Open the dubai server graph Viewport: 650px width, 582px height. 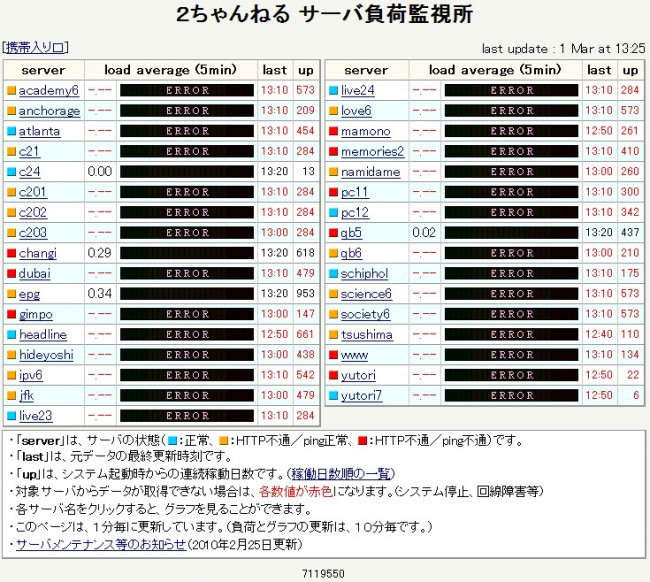click(x=34, y=273)
